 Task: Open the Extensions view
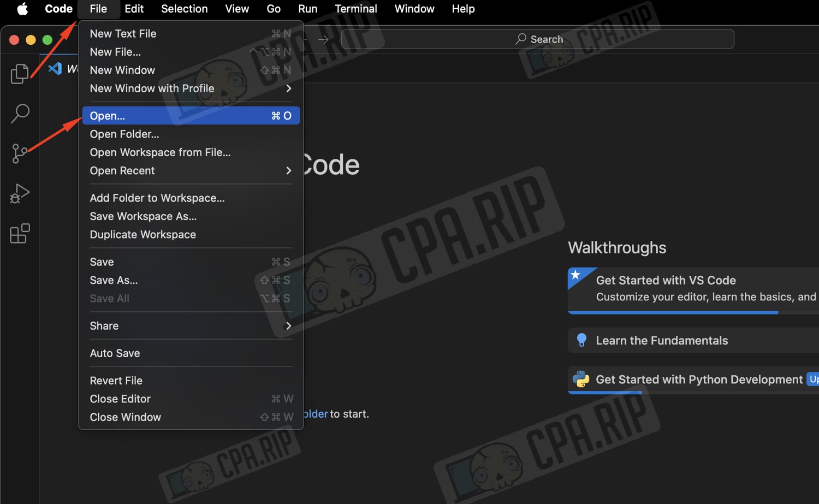click(20, 233)
